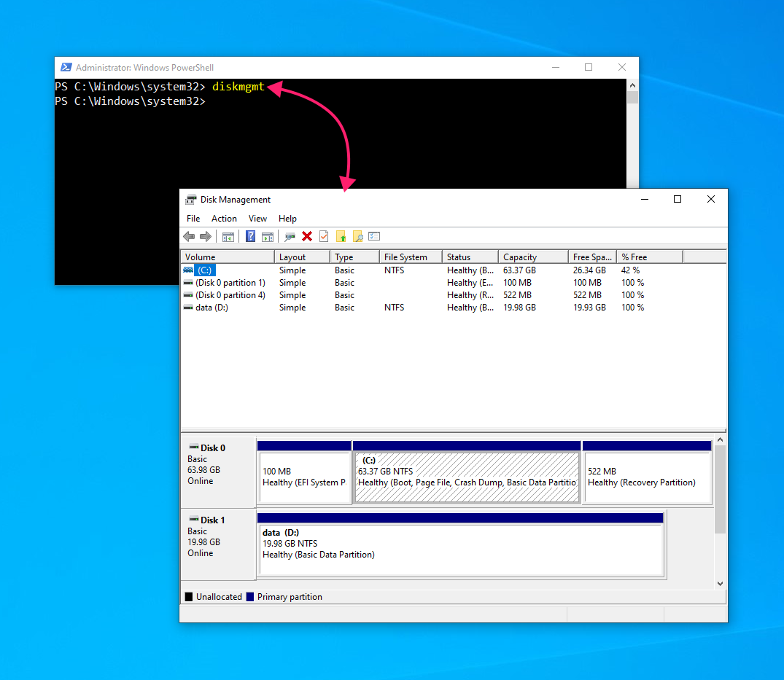Click the Disk 0 label panel
Screen dimensions: 784x680
coord(219,472)
